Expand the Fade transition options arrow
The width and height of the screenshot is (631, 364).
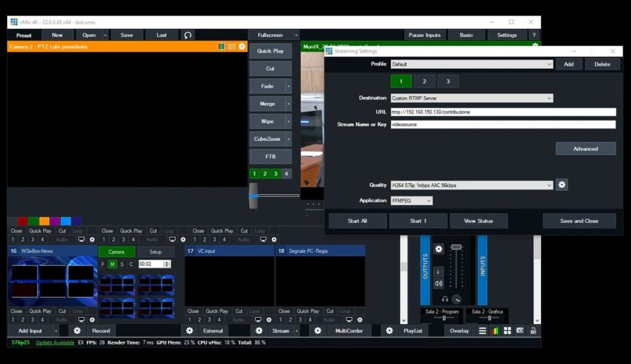(x=288, y=86)
